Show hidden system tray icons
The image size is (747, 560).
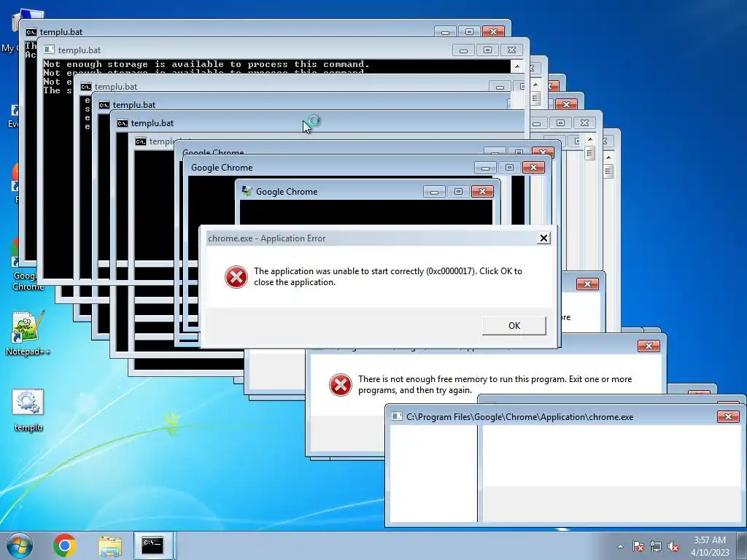coord(620,546)
